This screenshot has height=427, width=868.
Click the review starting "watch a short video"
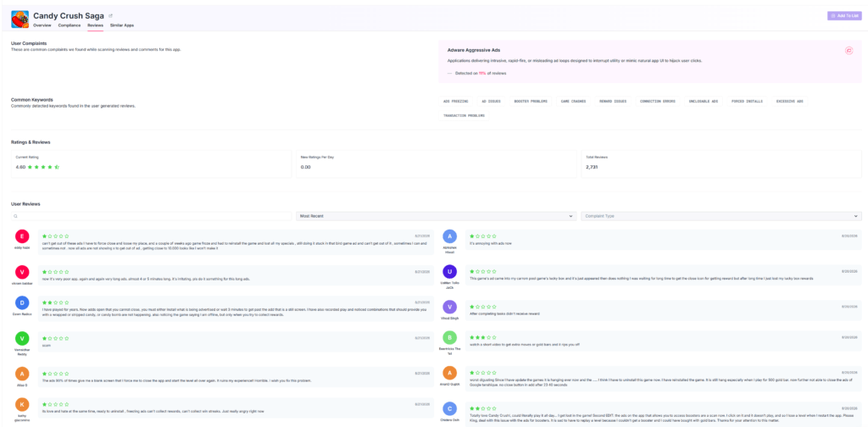pyautogui.click(x=526, y=345)
